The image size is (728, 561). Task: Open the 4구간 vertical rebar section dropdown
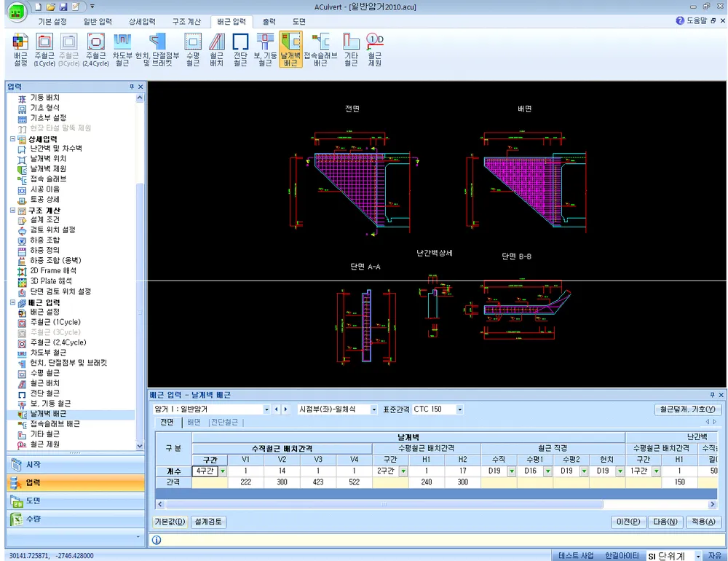coord(223,471)
